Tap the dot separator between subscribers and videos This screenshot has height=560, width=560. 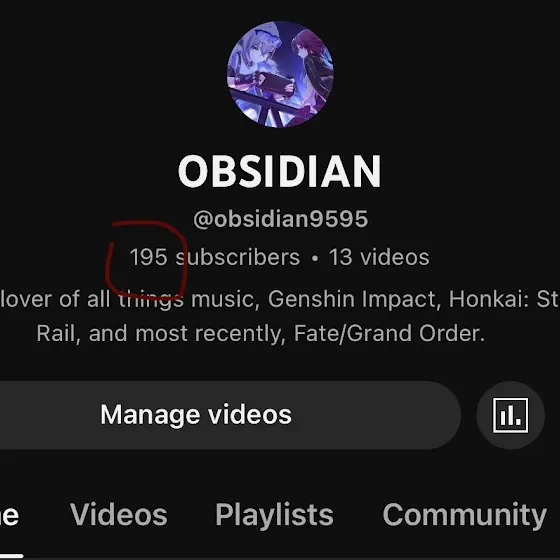click(315, 258)
